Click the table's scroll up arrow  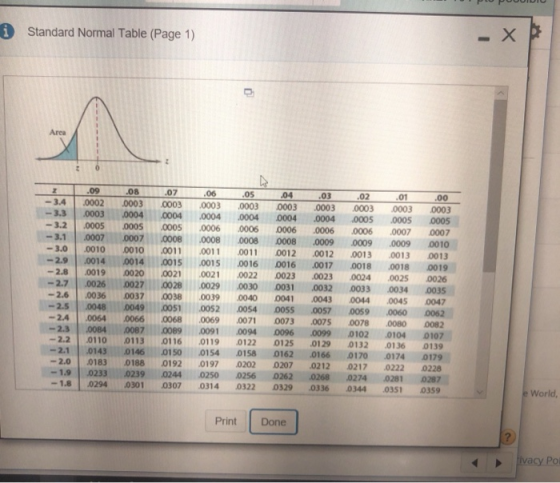[501, 93]
